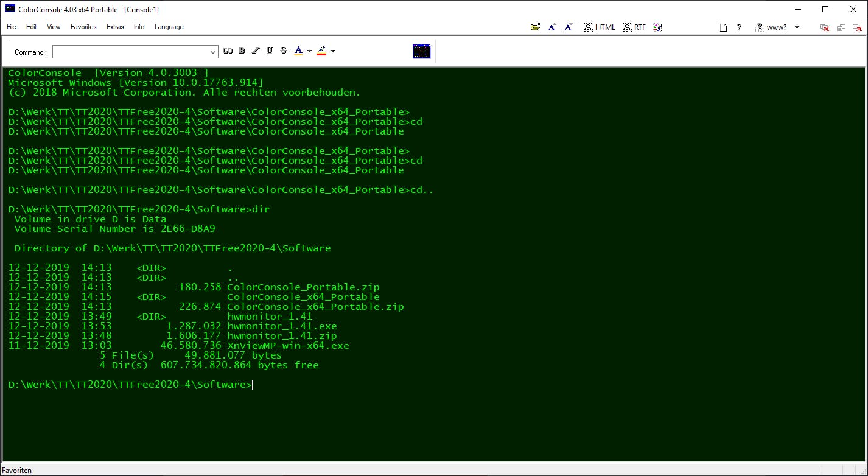
Task: Minimize the Console1 child window (left red X icon)
Action: 825,27
